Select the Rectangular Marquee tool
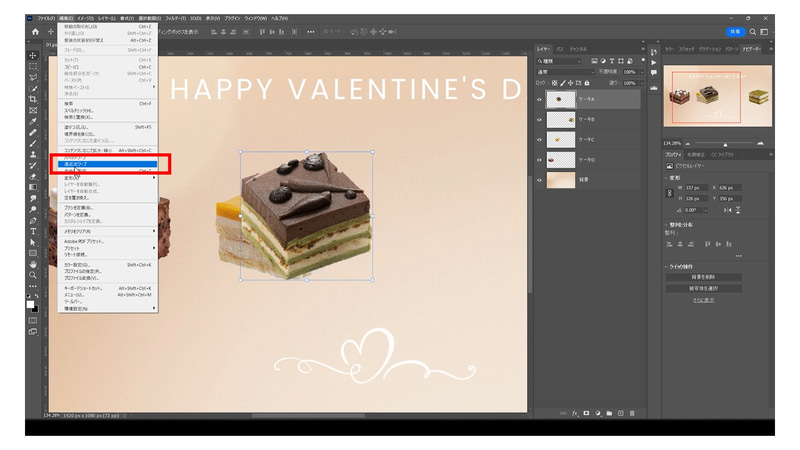 [33, 66]
